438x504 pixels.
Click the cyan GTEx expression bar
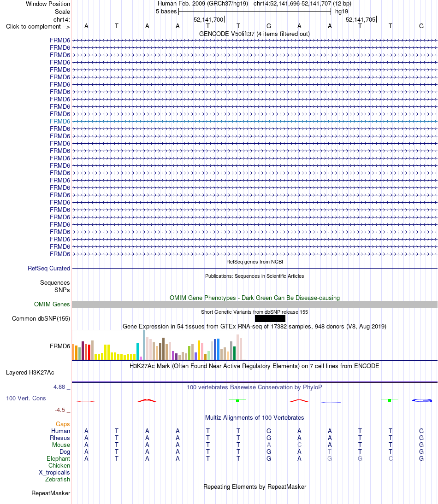pyautogui.click(x=138, y=352)
